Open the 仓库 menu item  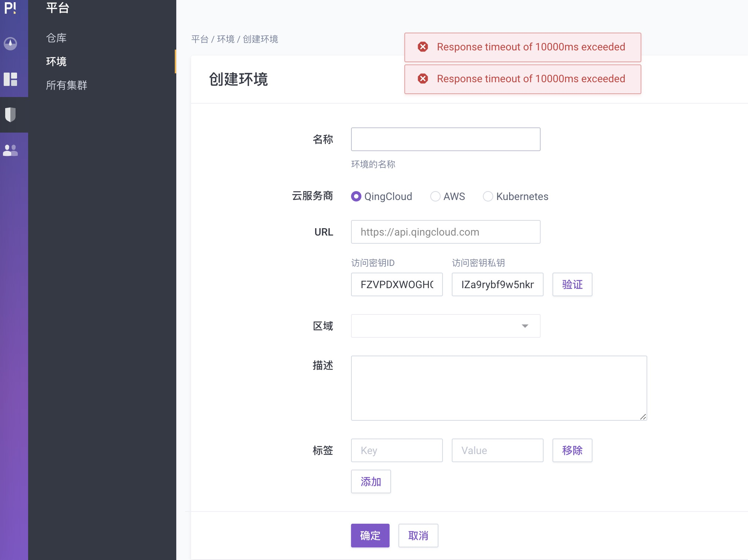[56, 37]
